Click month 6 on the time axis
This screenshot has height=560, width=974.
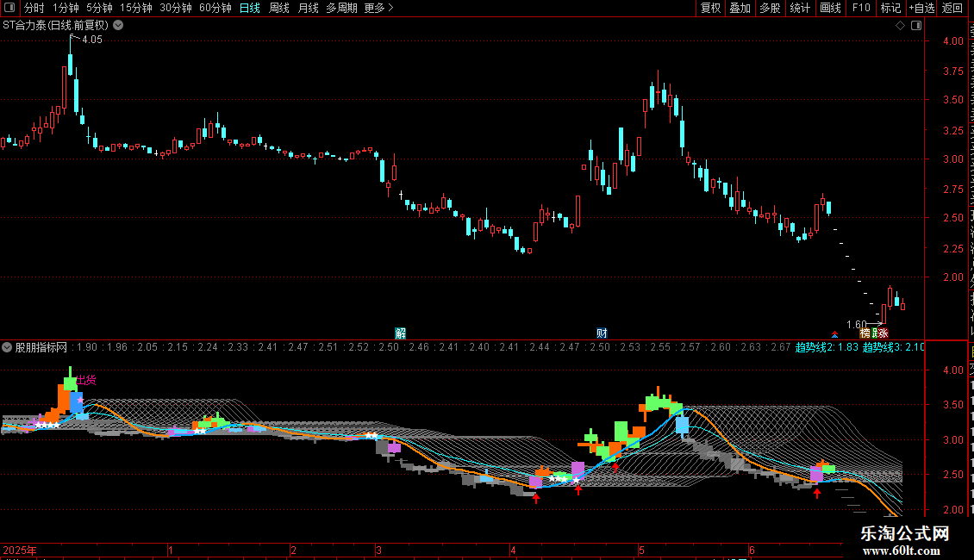(x=752, y=550)
